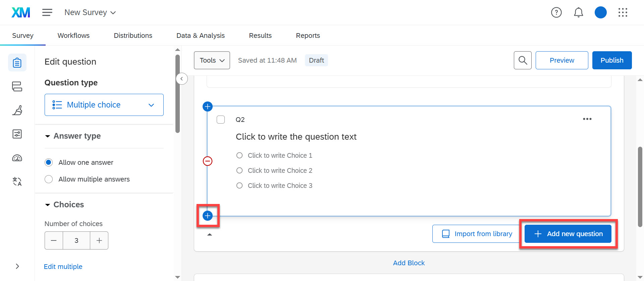Collapse the Choices section
Viewport: 644px width, 281px height.
(x=47, y=205)
